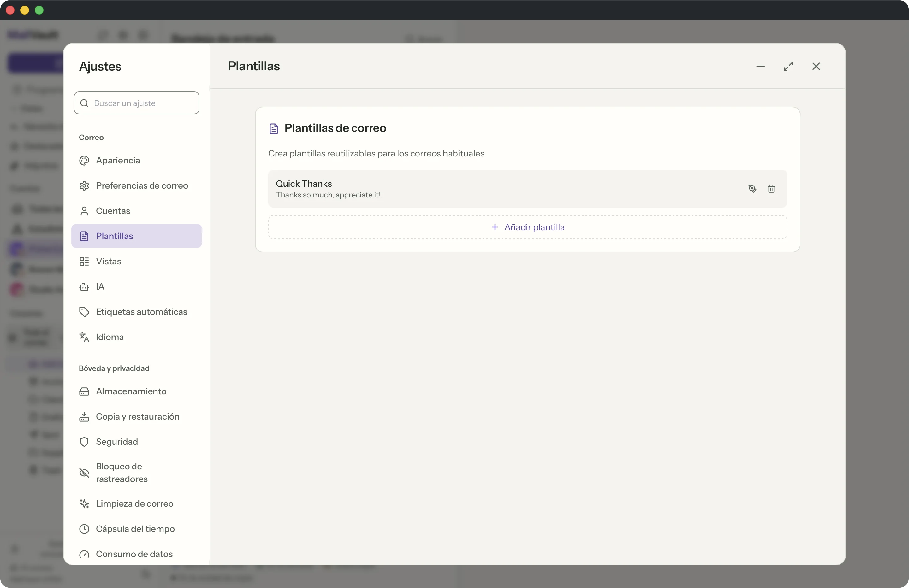Select the Plantillas settings section
The width and height of the screenshot is (909, 588).
coord(136,236)
